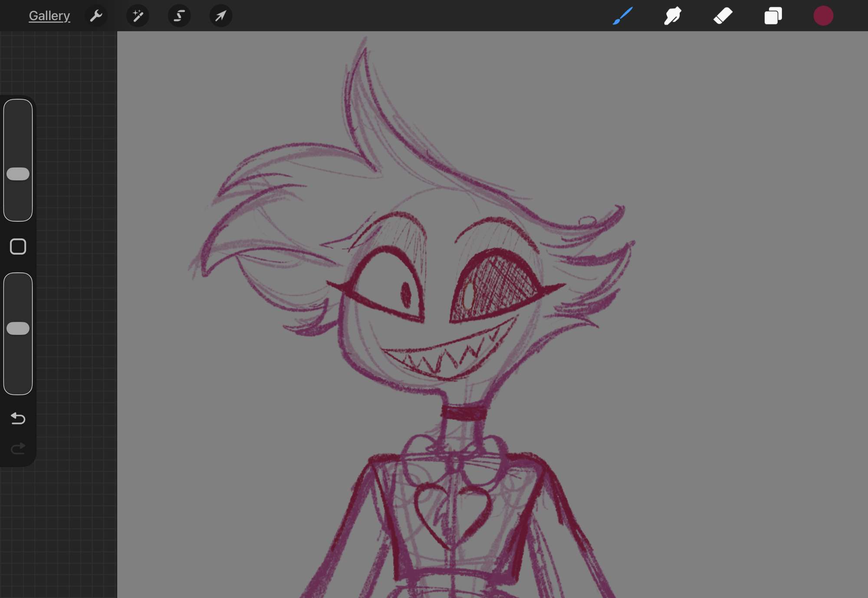Screen dimensions: 868x598
Task: Open the Layers panel
Action: tap(773, 16)
